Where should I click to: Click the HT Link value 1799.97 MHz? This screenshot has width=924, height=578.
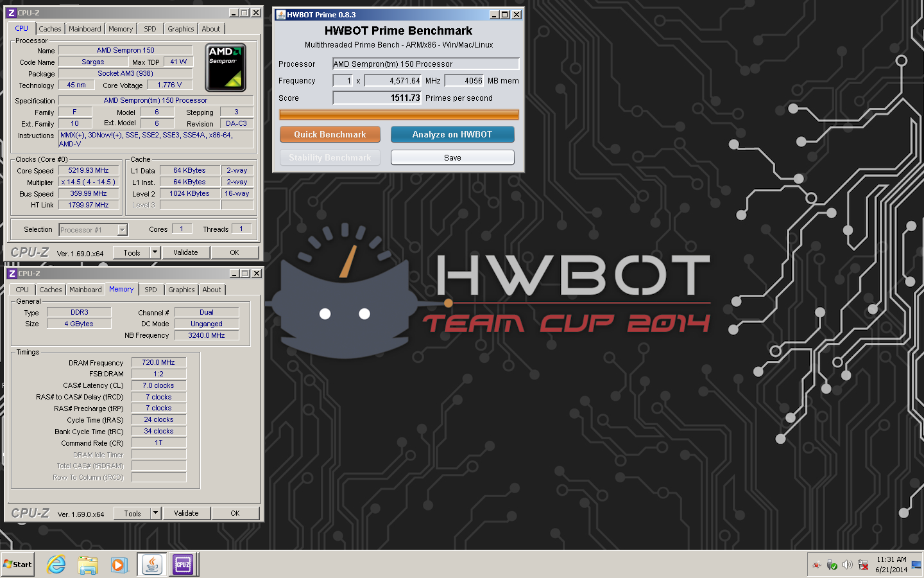click(89, 205)
